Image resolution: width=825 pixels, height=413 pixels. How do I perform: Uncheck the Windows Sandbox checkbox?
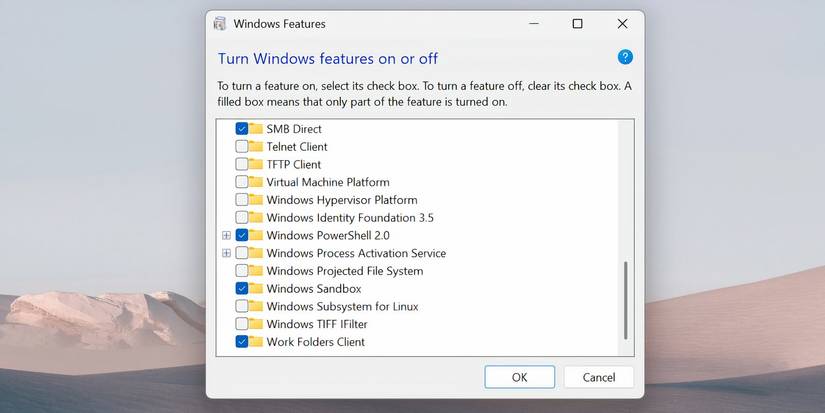pyautogui.click(x=242, y=289)
